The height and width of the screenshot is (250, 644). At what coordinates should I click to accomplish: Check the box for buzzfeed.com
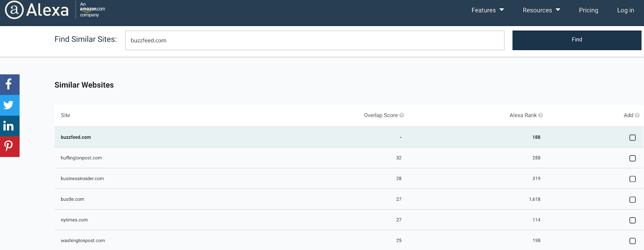pyautogui.click(x=632, y=137)
